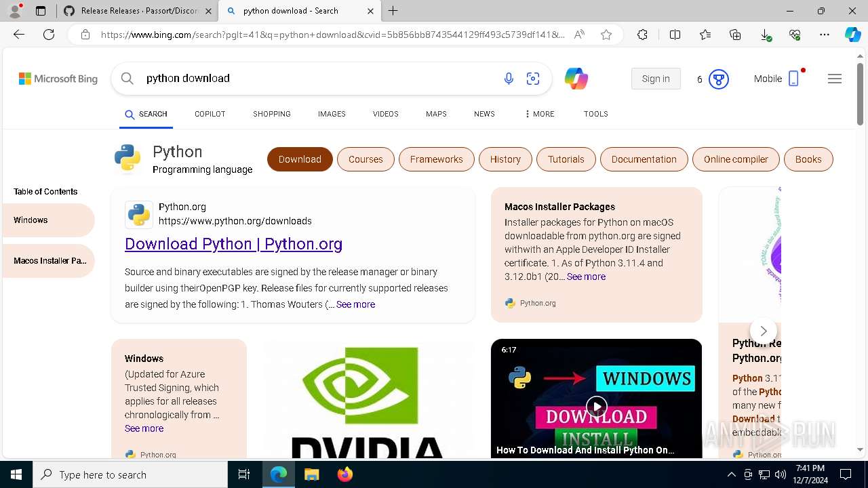The width and height of the screenshot is (868, 488).
Task: Toggle split screen icon
Action: 675,35
